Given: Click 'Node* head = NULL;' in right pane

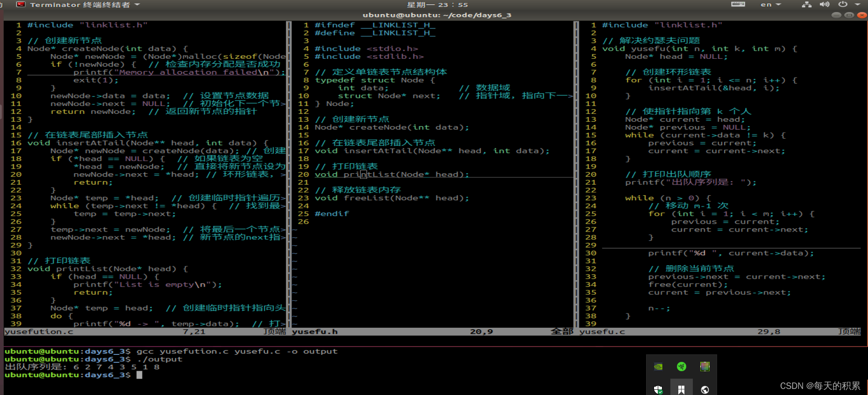Looking at the screenshot, I should [x=677, y=56].
